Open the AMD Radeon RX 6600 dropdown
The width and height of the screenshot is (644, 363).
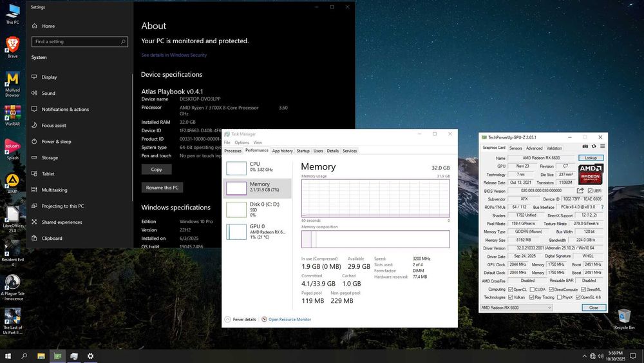tap(516, 308)
